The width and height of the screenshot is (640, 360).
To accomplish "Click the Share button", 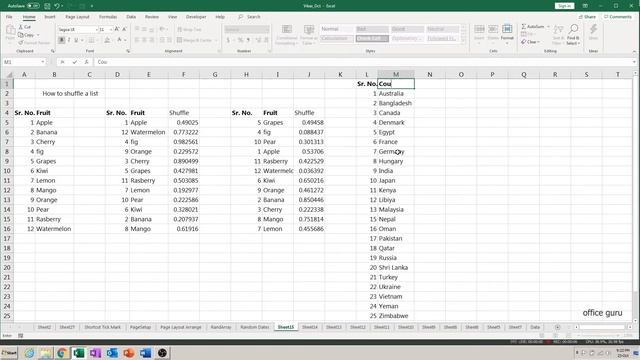I will pos(587,17).
